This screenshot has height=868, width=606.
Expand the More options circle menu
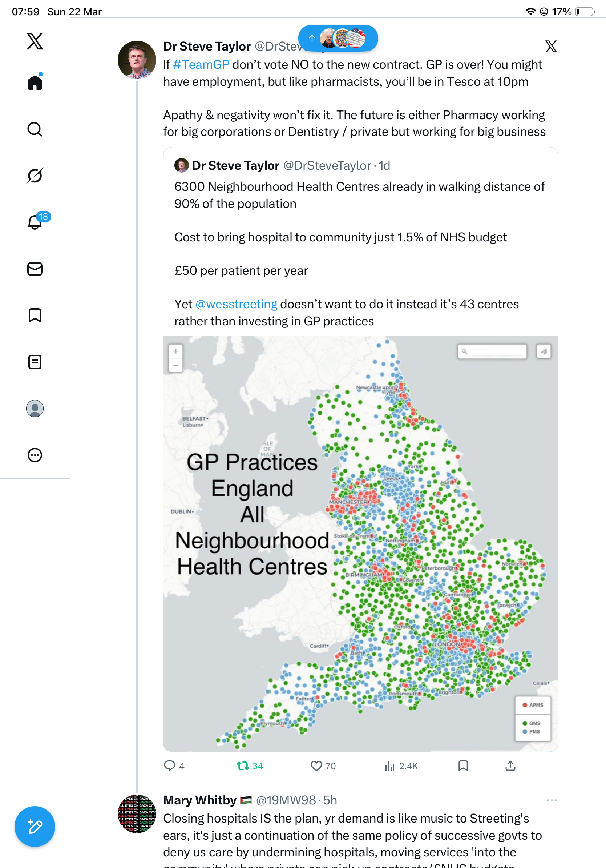[x=35, y=455]
